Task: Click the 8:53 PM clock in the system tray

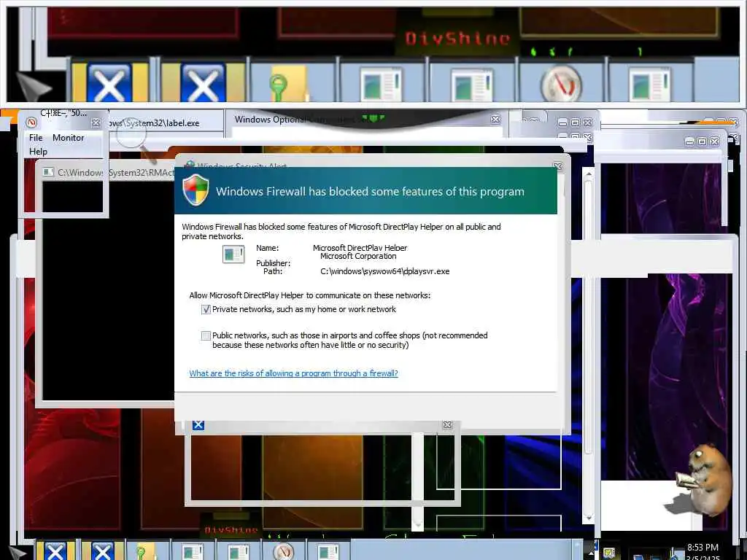Action: pos(703,548)
